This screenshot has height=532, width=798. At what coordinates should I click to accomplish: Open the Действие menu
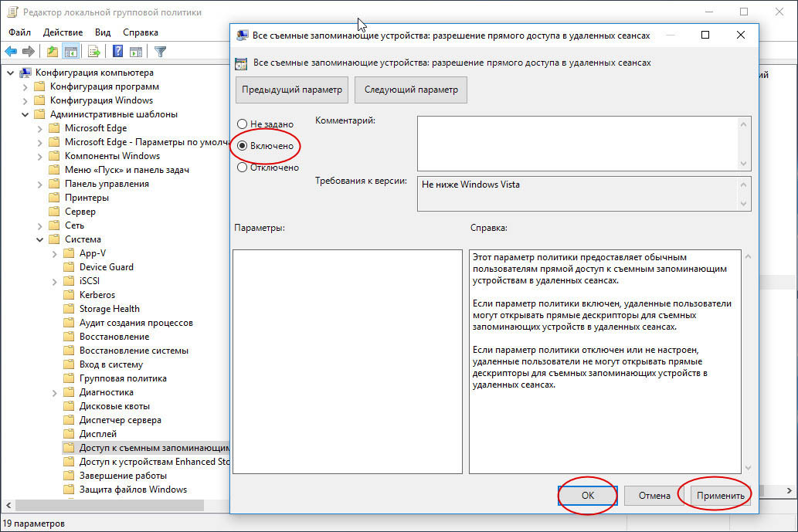coord(63,32)
